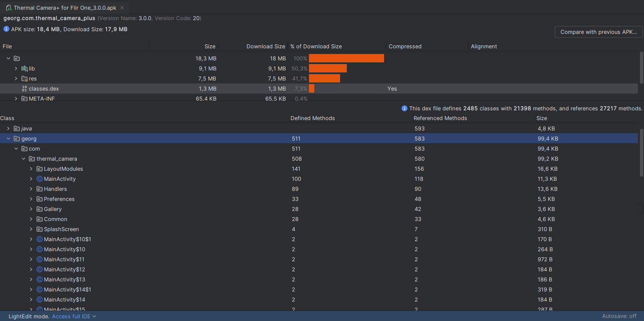Click the orange bar for lib

[x=328, y=68]
